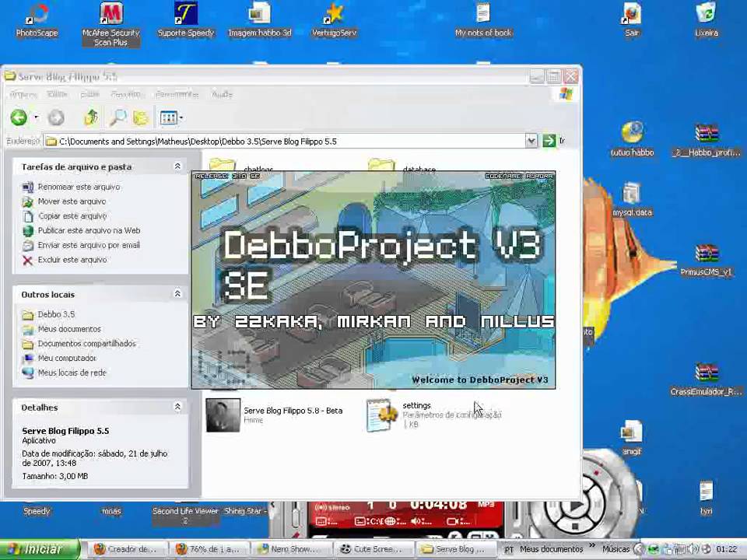
Task: Launch the VertrigoServ desktop shortcut
Action: click(334, 20)
